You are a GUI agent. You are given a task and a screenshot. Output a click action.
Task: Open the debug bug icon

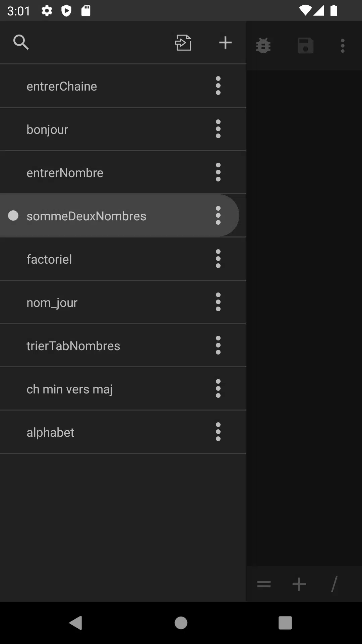(x=263, y=46)
